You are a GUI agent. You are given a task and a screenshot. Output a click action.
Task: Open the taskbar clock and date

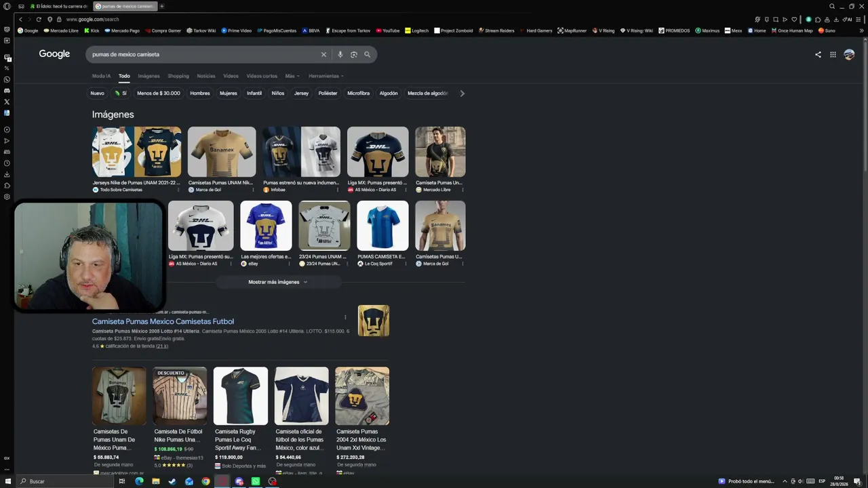pyautogui.click(x=839, y=481)
